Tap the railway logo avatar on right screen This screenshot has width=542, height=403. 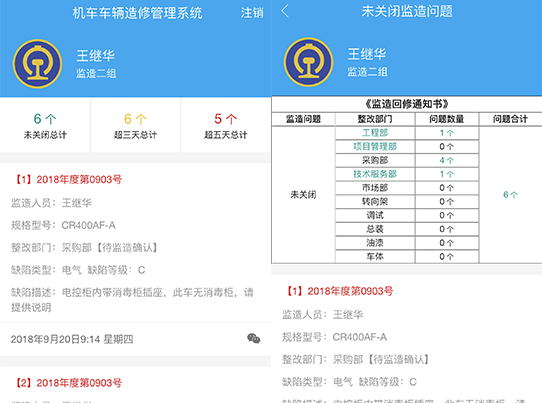click(308, 62)
